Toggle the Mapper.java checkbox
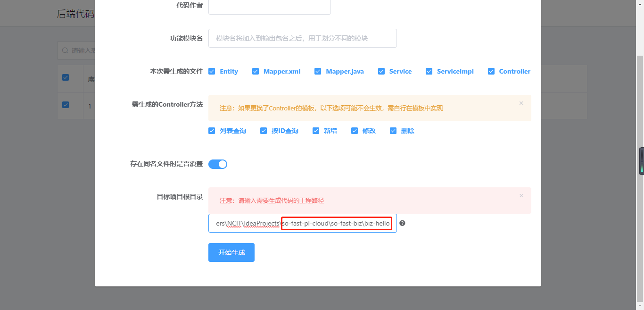644x310 pixels. pos(318,71)
